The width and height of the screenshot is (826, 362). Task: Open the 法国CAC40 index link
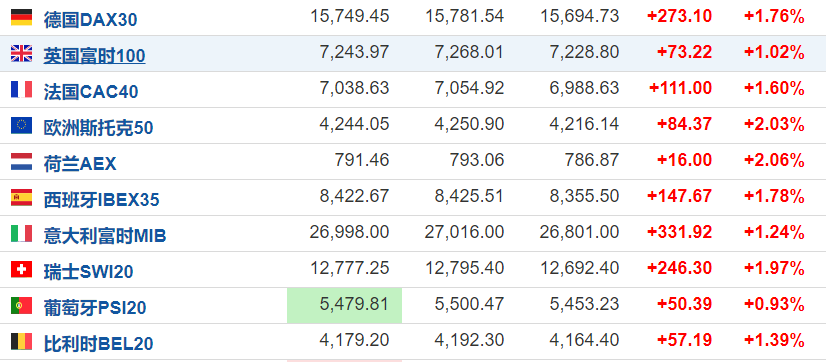91,92
